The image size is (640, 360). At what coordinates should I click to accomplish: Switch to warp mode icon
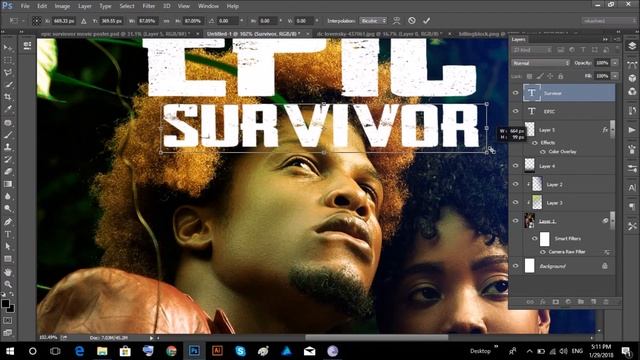(x=396, y=20)
